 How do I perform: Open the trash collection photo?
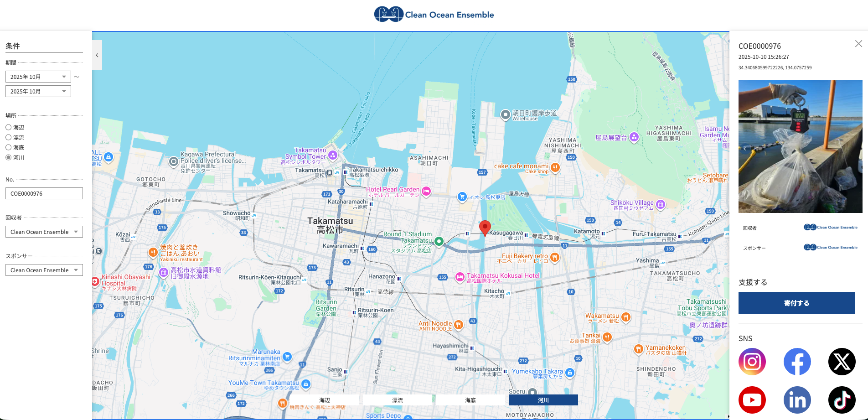click(801, 146)
